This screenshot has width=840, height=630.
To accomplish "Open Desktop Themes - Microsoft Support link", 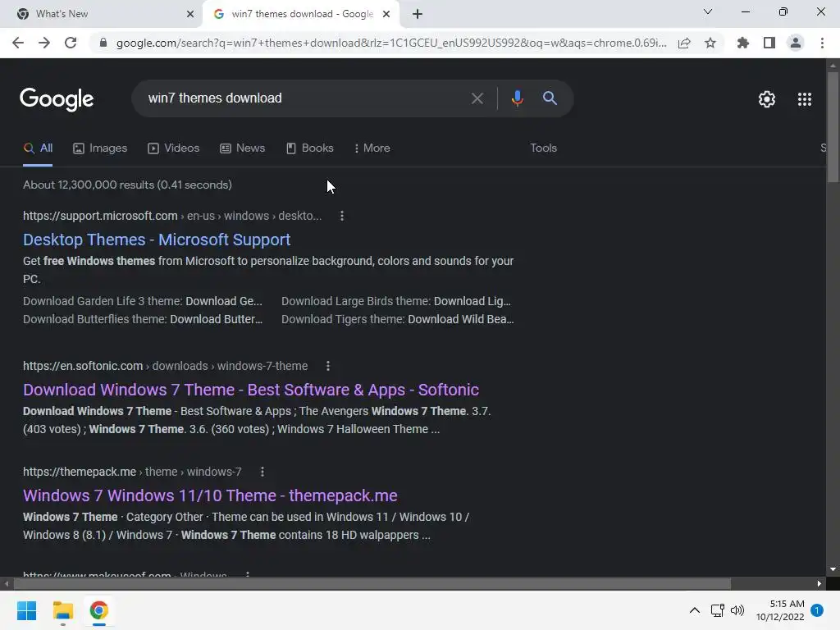I will 157,240.
